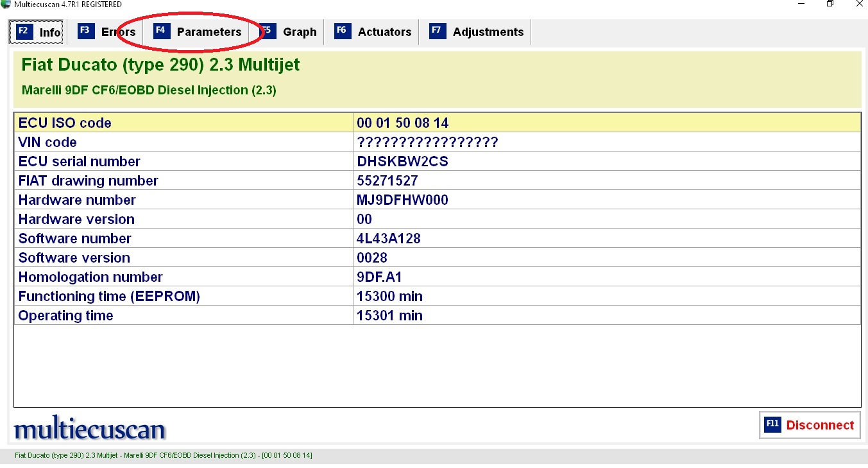The height and width of the screenshot is (468, 868).
Task: Click the F7 key badge icon
Action: click(x=438, y=31)
